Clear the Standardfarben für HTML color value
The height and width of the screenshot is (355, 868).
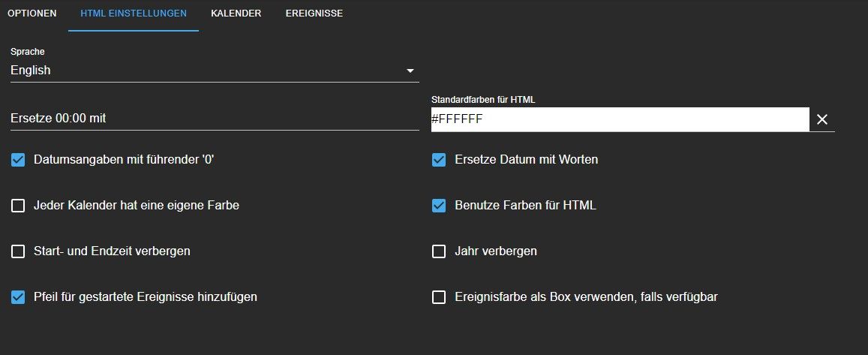(822, 119)
